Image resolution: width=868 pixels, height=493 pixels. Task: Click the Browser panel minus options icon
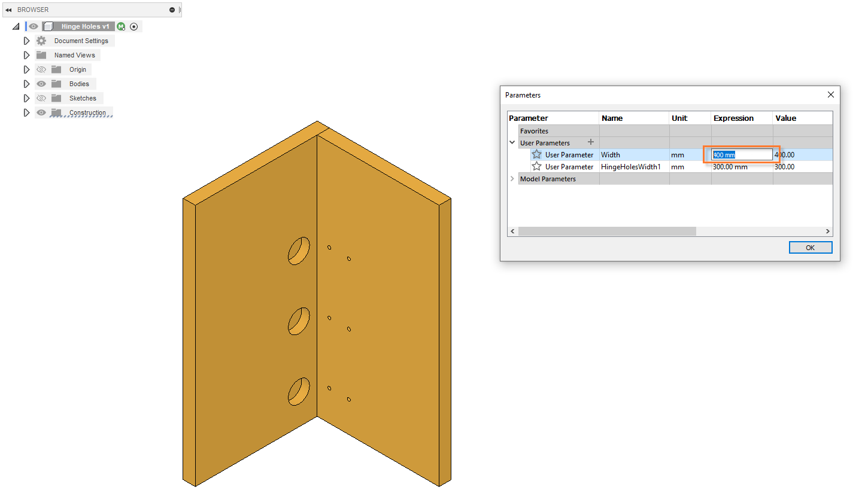pyautogui.click(x=172, y=10)
